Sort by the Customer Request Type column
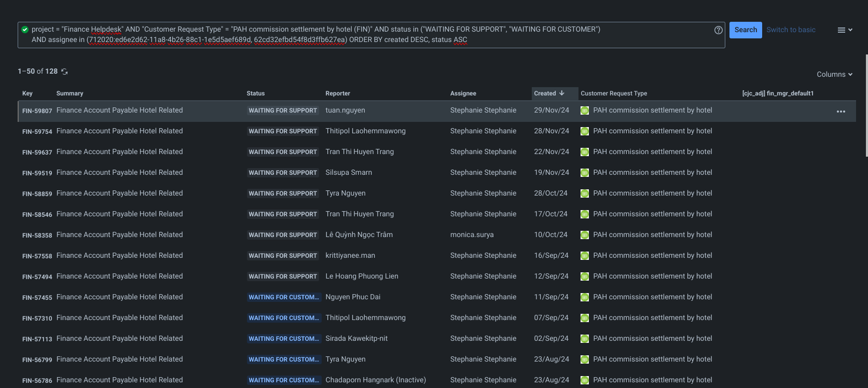 point(614,93)
